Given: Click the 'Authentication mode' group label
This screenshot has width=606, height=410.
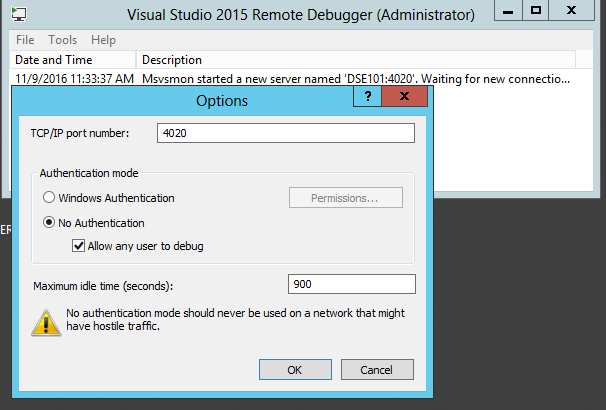Looking at the screenshot, I should point(89,173).
